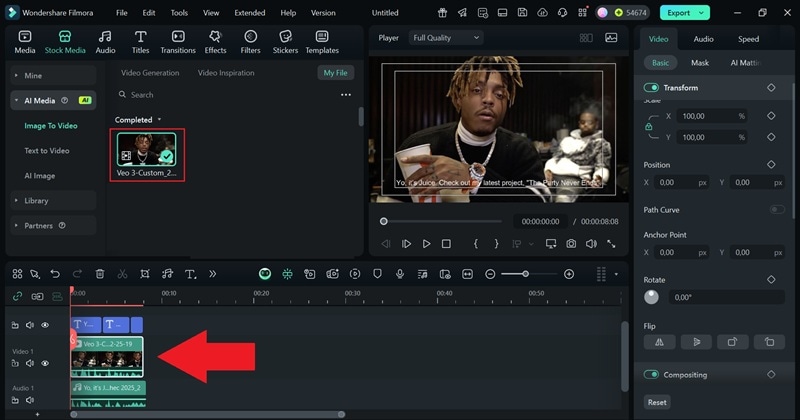Viewport: 800px width, 420px height.
Task: Zoom out the timeline with minus icon
Action: pos(490,274)
